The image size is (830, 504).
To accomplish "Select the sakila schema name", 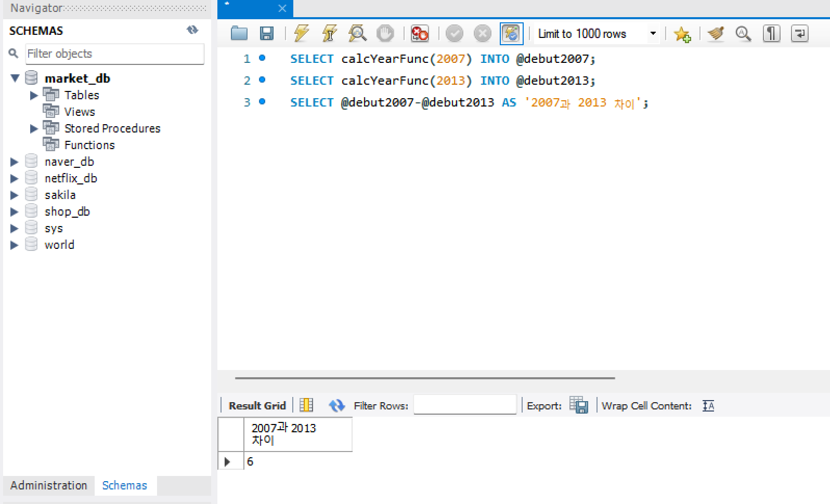I will click(x=60, y=195).
